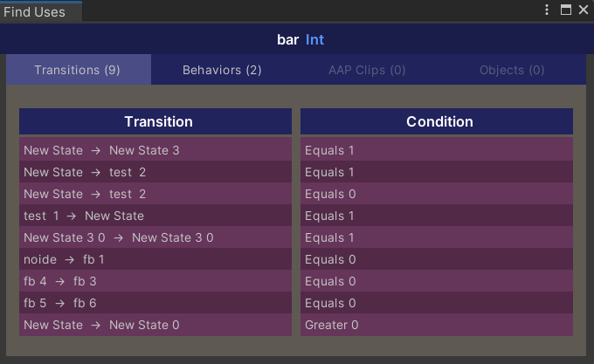Screen dimensions: 594x364
Task: Select the New State 3 0 → New State 3 0 row
Action: coord(155,237)
